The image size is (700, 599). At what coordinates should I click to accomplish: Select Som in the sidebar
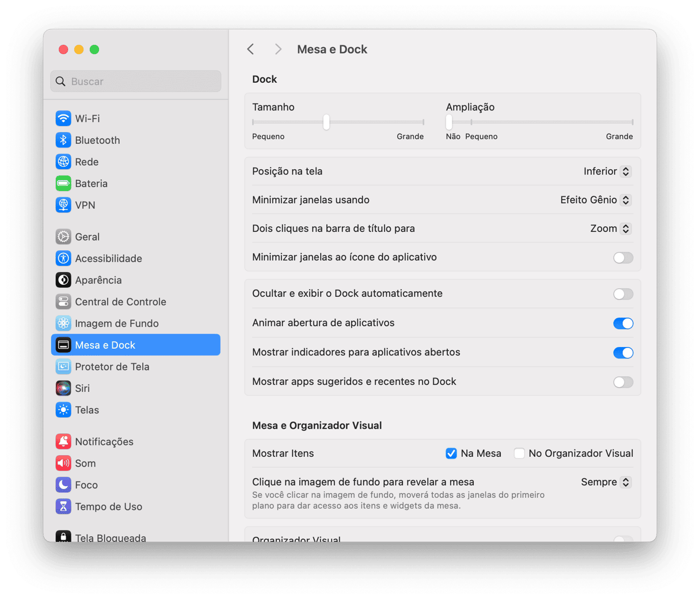(136, 463)
